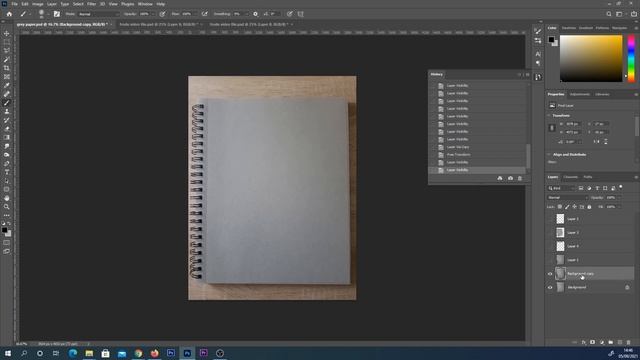Image resolution: width=640 pixels, height=360 pixels.
Task: Show Layer 1 visibility eye slot
Action: (550, 260)
